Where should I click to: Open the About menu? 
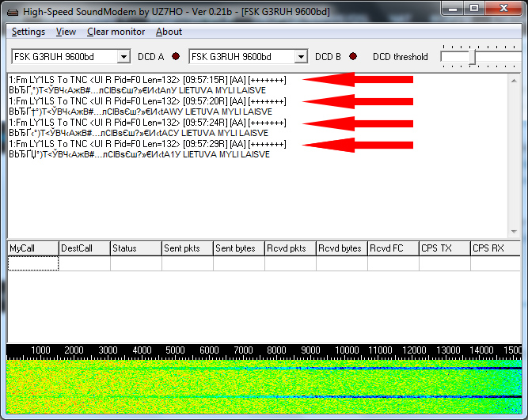tap(169, 32)
